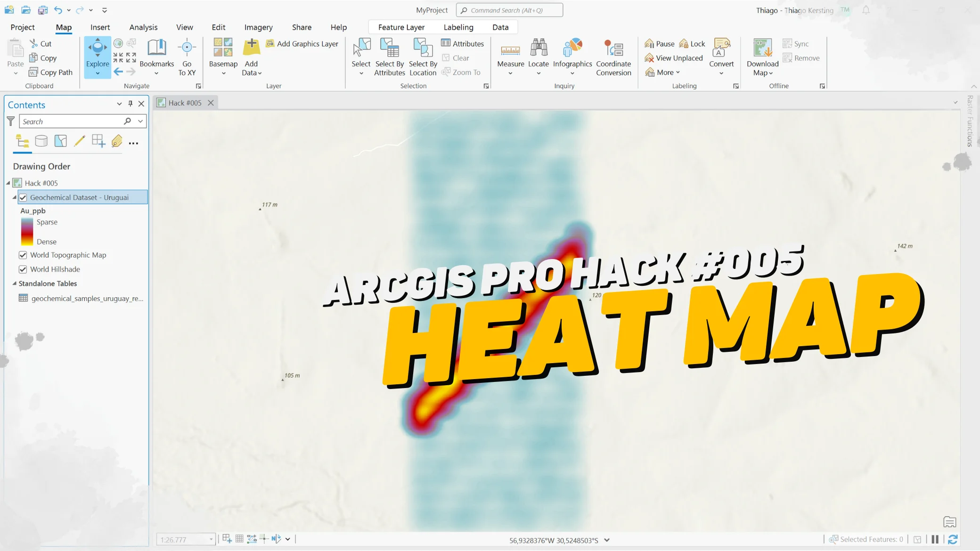The image size is (980, 551).
Task: Click the Au_ppb heat map color ramp
Action: tap(26, 231)
